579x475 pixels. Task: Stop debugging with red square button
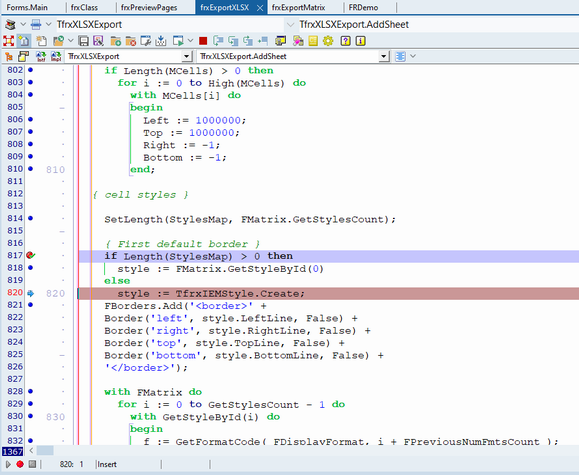(203, 41)
